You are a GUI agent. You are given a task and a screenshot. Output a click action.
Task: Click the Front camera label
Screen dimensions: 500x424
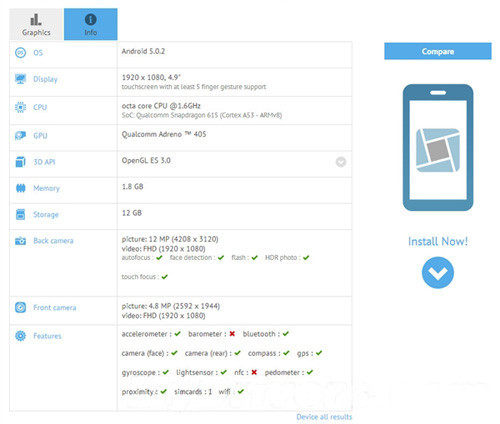tap(55, 308)
